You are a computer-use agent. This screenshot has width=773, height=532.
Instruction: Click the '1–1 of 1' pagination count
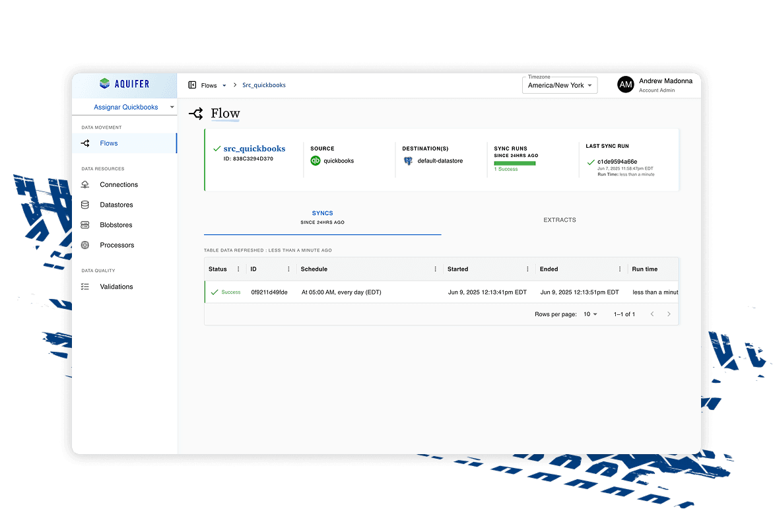[624, 314]
